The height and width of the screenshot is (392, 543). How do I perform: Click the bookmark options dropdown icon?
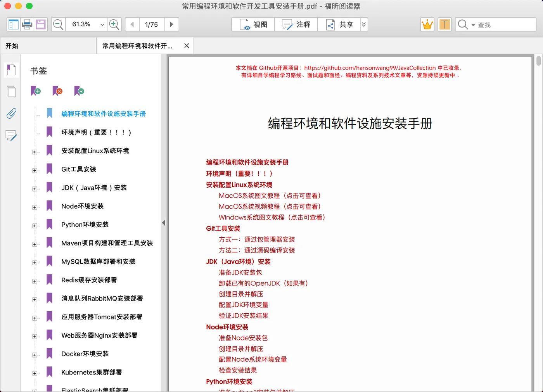coord(79,91)
